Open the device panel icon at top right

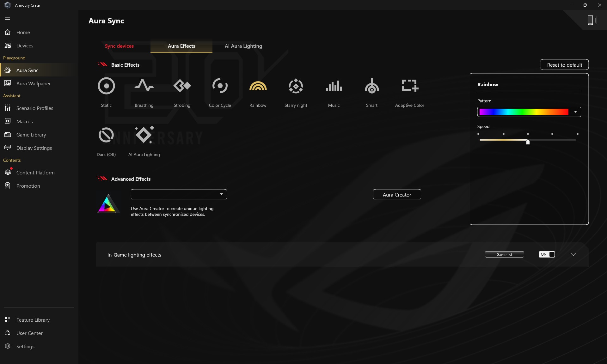[592, 20]
